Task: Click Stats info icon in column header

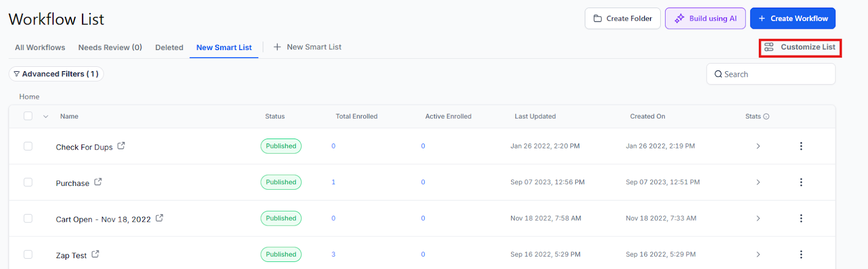Action: [766, 116]
